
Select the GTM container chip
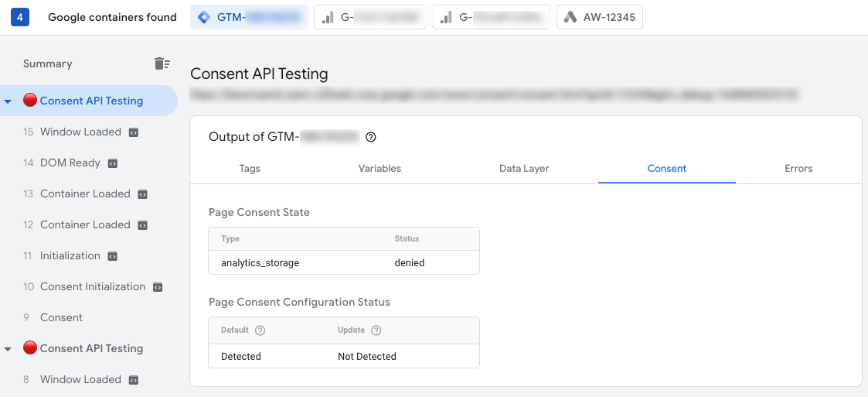pyautogui.click(x=249, y=17)
